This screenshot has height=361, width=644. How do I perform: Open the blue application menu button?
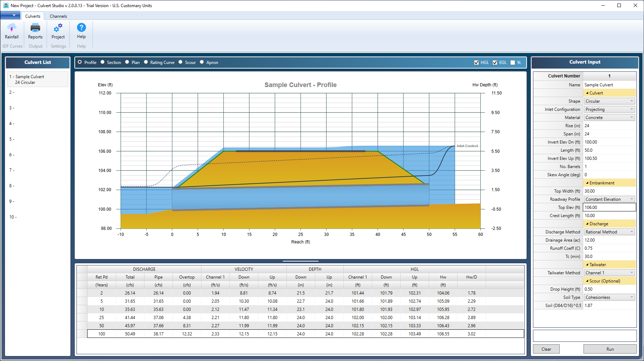pyautogui.click(x=10, y=15)
